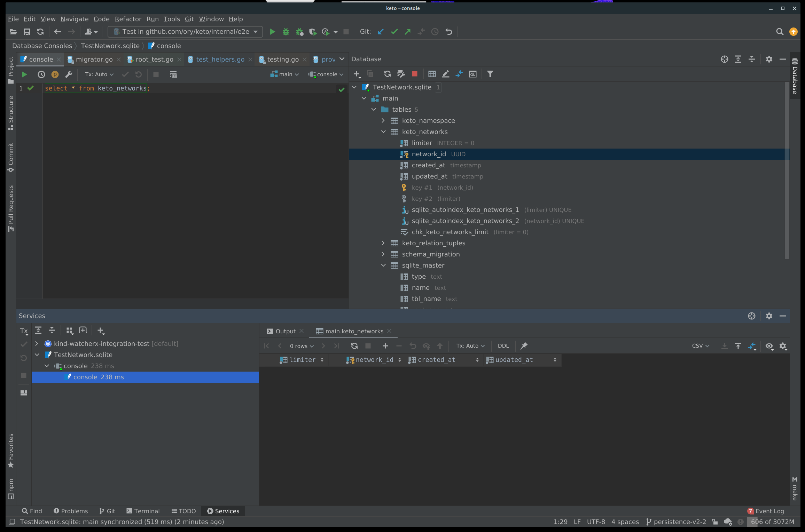Collapse the keto_networks table columns
Image resolution: width=805 pixels, height=532 pixels.
pyautogui.click(x=383, y=131)
